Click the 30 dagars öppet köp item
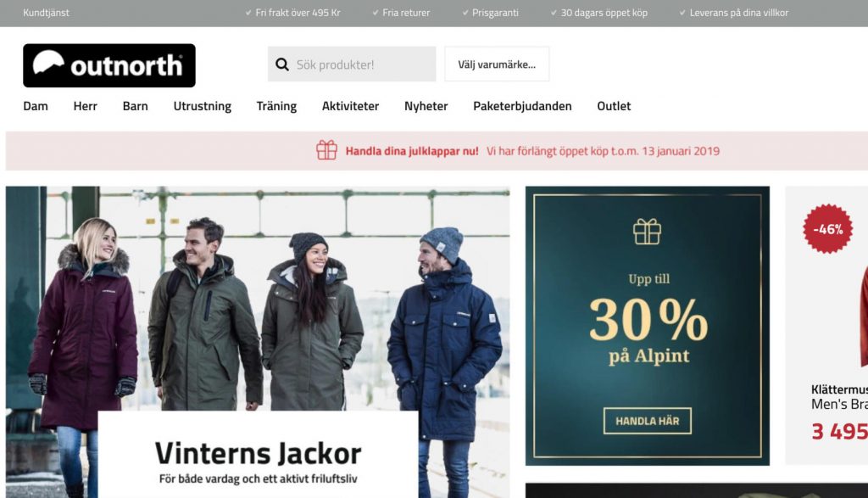 click(599, 12)
